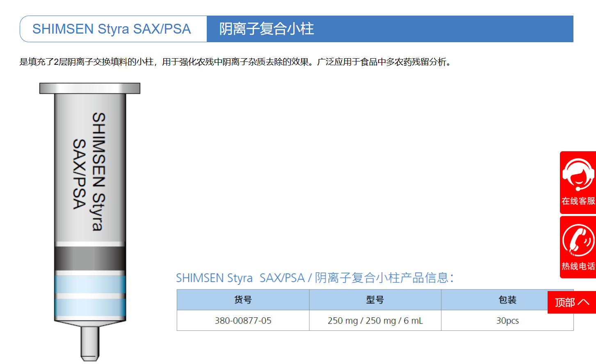
Task: Click the online customer service headset icon
Action: pos(578,175)
